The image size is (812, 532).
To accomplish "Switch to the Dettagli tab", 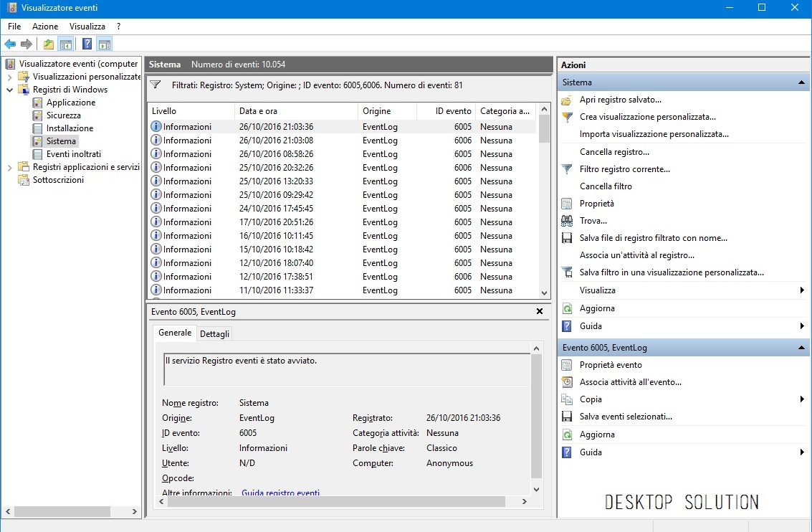I will [x=215, y=334].
